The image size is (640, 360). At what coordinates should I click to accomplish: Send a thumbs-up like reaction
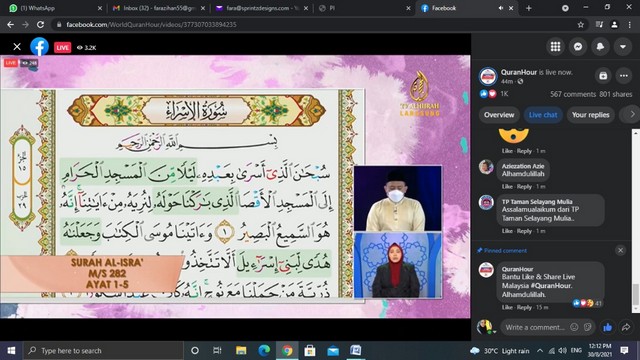click(608, 327)
